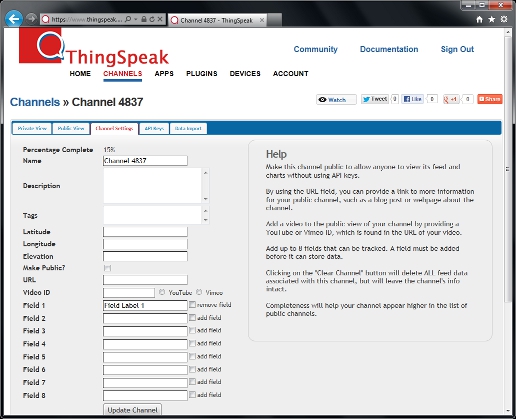
Task: Click the address bar lock icon
Action: pos(144,19)
